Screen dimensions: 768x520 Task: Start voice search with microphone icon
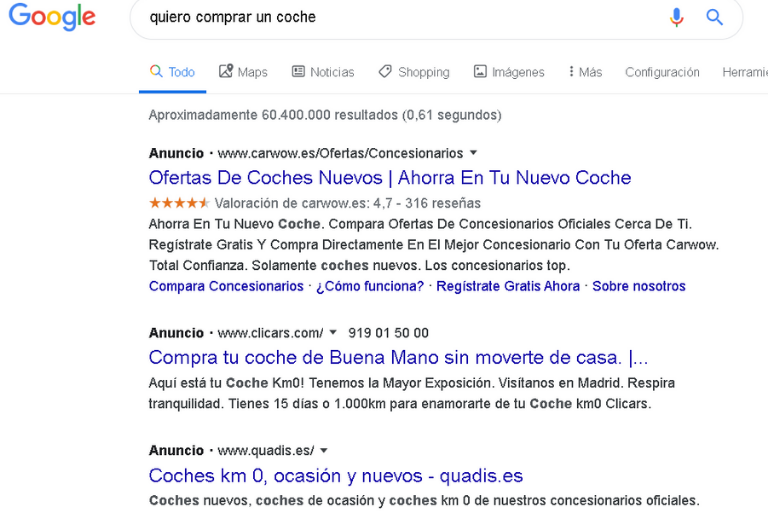(x=676, y=17)
